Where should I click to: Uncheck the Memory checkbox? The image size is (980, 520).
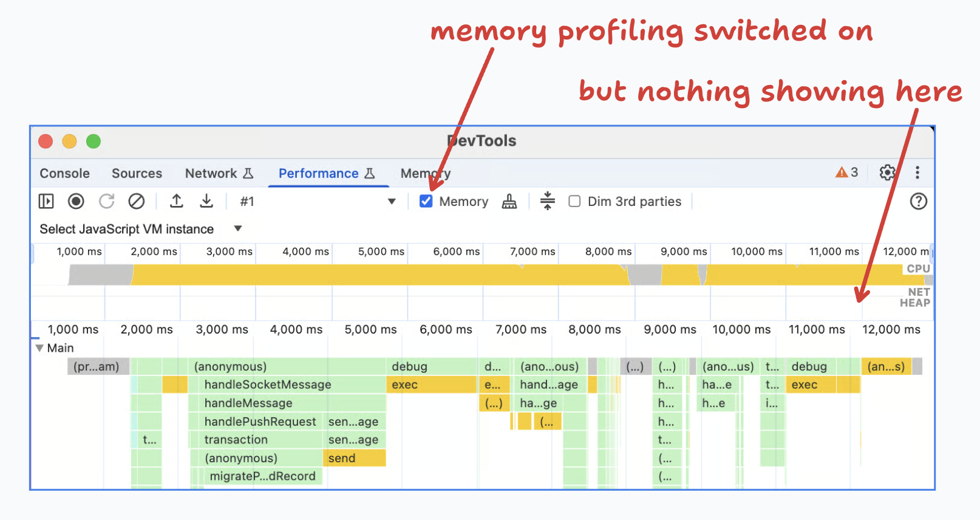tap(426, 201)
